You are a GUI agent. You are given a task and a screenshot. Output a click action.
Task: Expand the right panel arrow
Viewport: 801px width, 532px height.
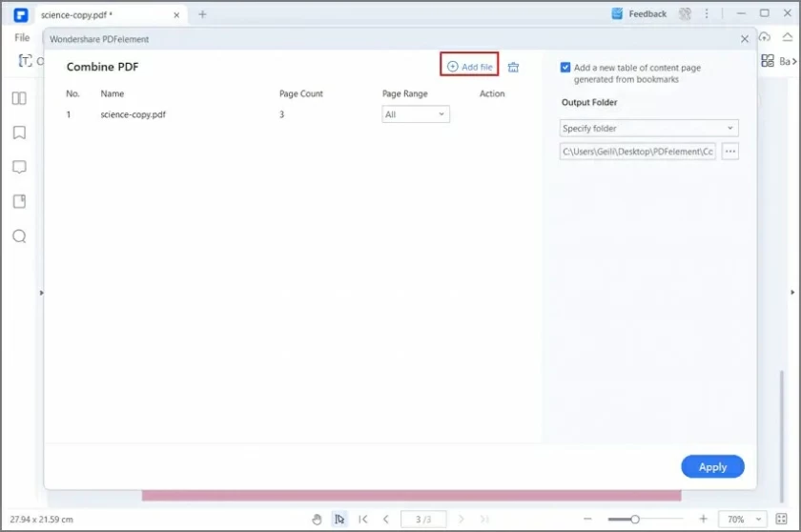(792, 293)
